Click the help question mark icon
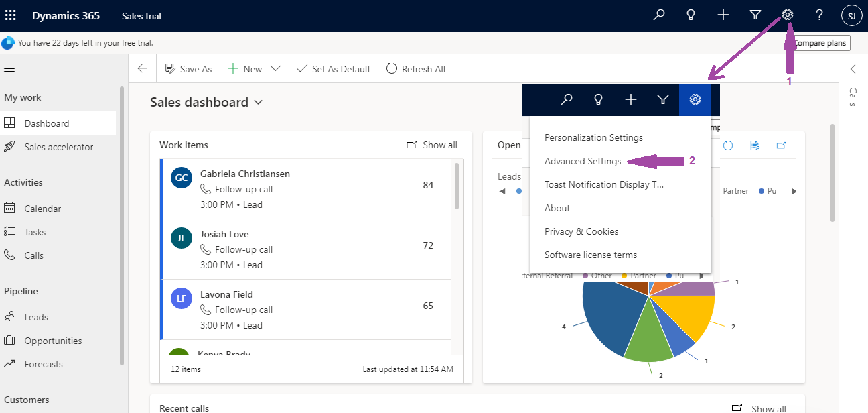 point(819,15)
